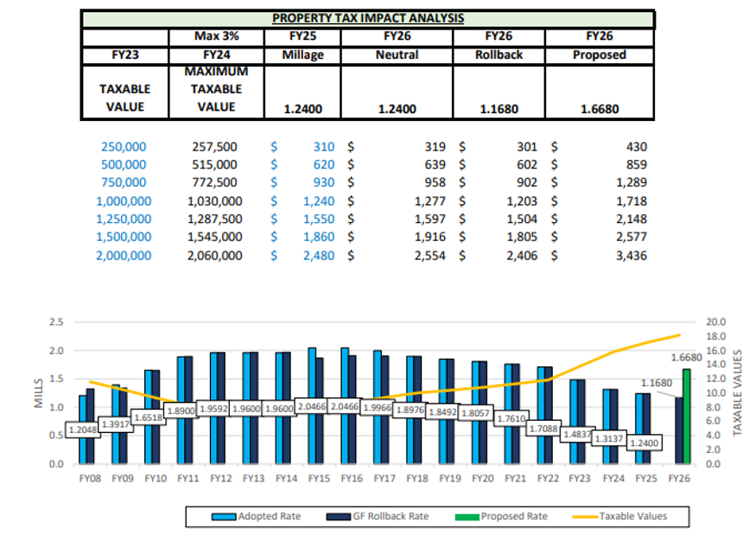Image resolution: width=756 pixels, height=554 pixels.
Task: Click the blue 1,500,000 taxable value
Action: coord(124,237)
